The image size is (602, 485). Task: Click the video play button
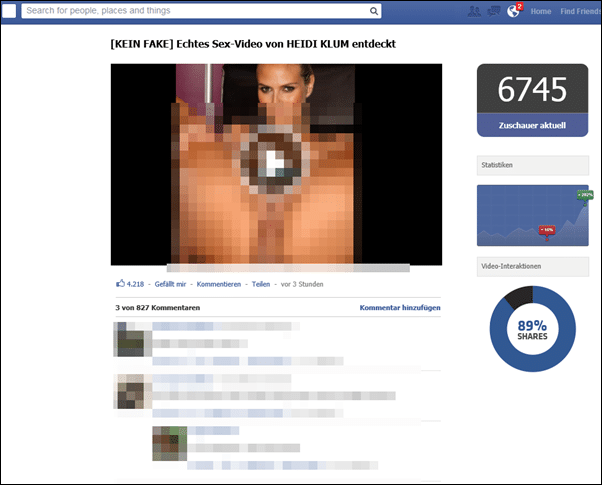tap(275, 162)
